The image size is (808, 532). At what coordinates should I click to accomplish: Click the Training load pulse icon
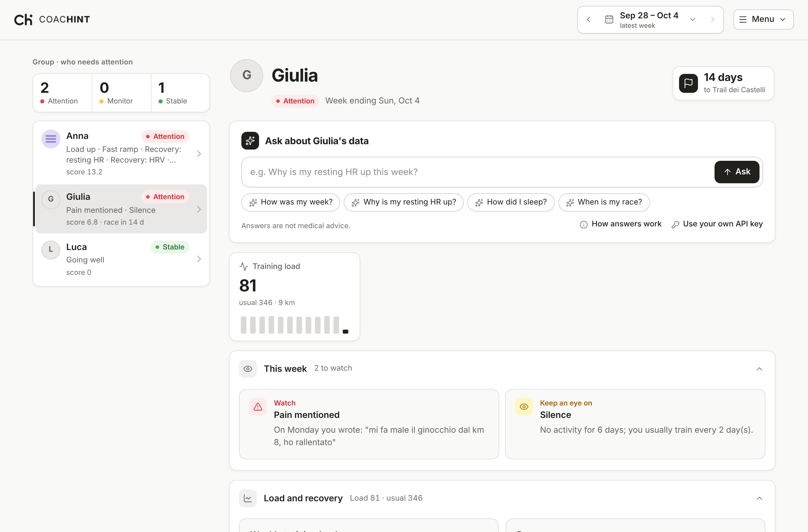pos(243,266)
